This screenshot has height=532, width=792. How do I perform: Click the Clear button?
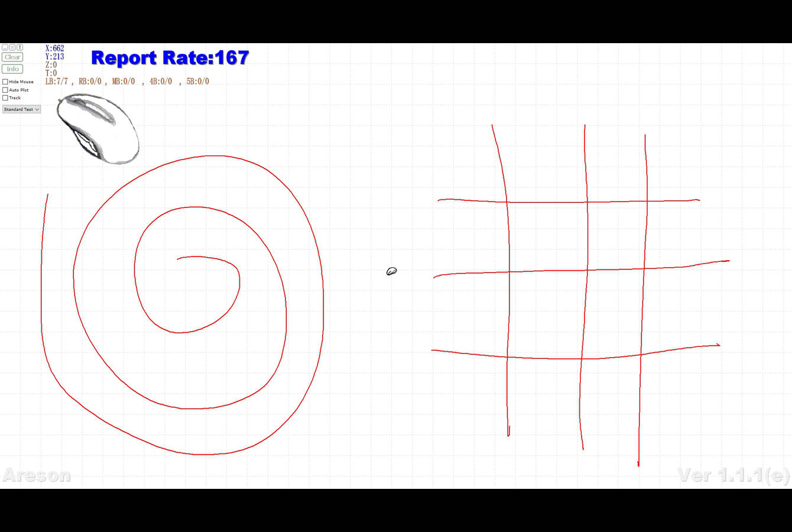coord(12,57)
